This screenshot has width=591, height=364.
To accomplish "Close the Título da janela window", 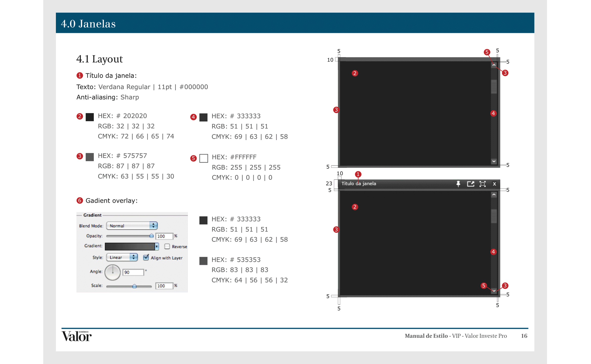I will click(494, 184).
